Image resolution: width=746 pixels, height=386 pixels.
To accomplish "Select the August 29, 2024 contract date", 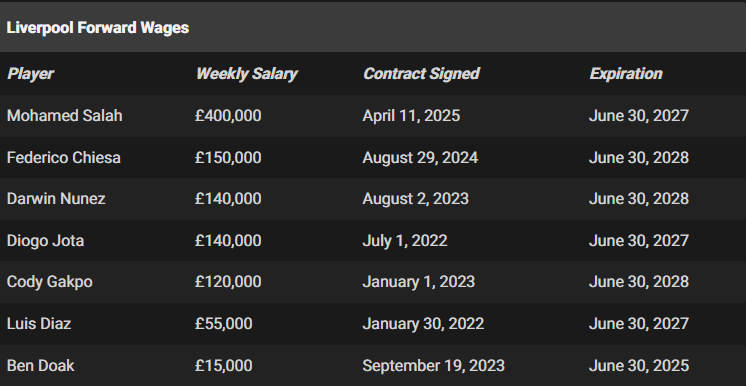I will (x=420, y=158).
